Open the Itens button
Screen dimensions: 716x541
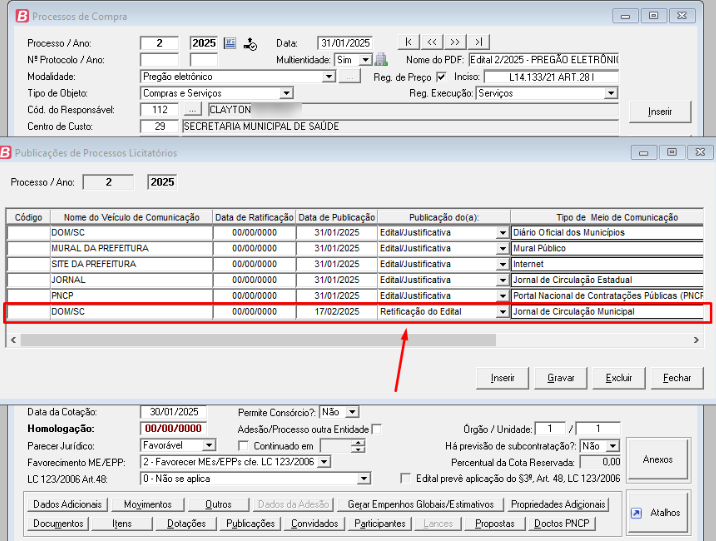tap(122, 524)
